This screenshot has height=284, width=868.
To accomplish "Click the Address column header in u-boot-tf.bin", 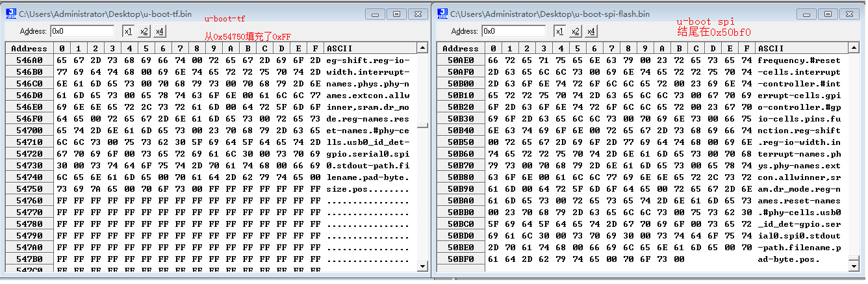I will pos(29,48).
